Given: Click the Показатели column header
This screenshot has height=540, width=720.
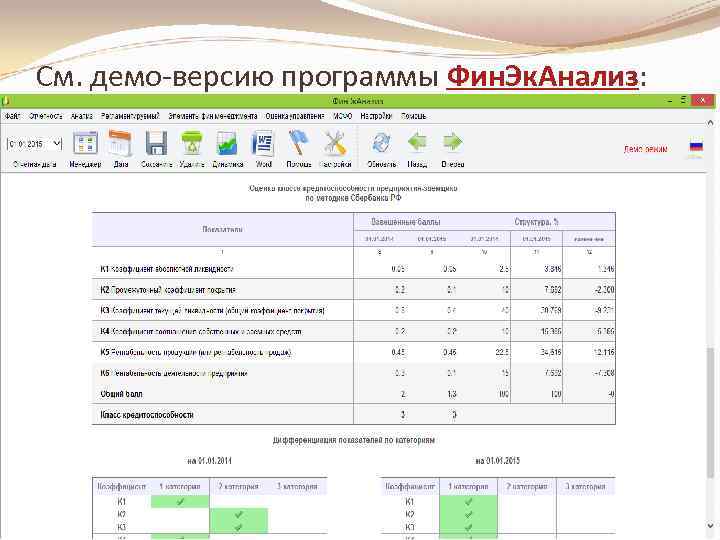Looking at the screenshot, I should tap(223, 229).
